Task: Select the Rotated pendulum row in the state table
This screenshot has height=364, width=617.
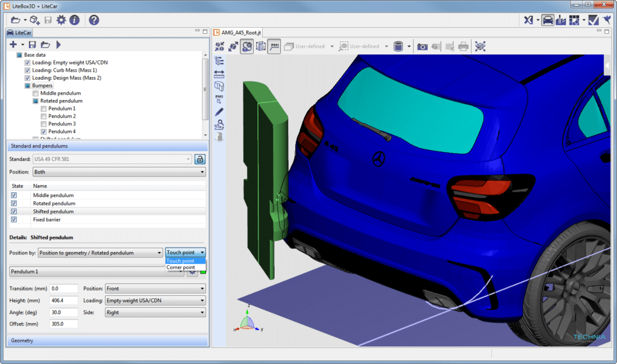Action: pyautogui.click(x=107, y=204)
